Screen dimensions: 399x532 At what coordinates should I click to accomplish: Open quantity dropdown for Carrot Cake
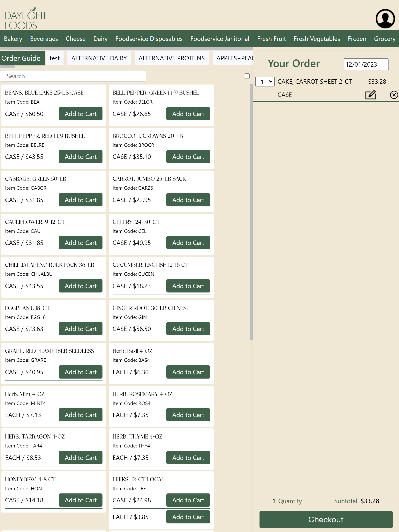pos(265,82)
